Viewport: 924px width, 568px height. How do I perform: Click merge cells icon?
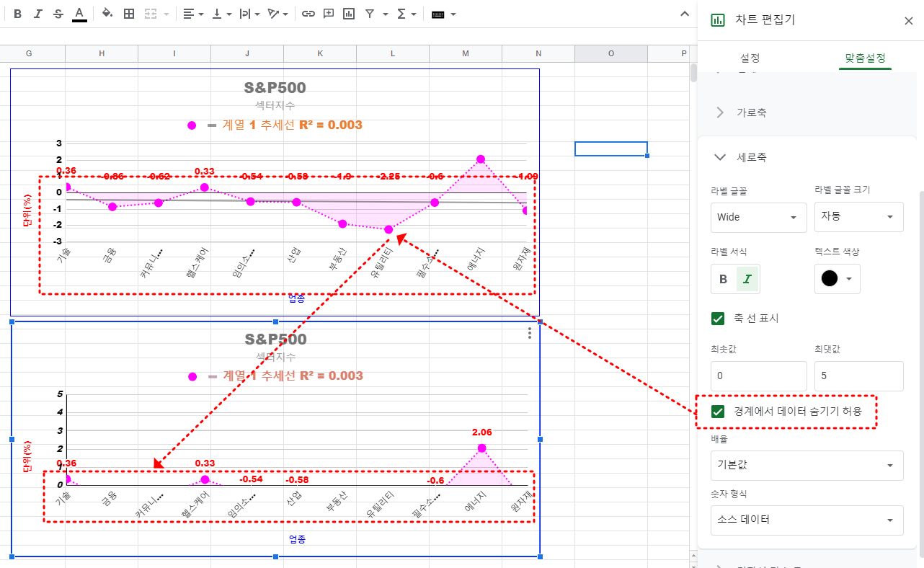[x=151, y=14]
